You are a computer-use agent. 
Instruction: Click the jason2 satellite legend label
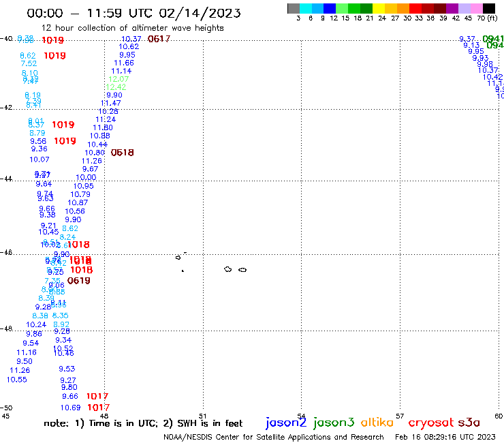point(286,423)
